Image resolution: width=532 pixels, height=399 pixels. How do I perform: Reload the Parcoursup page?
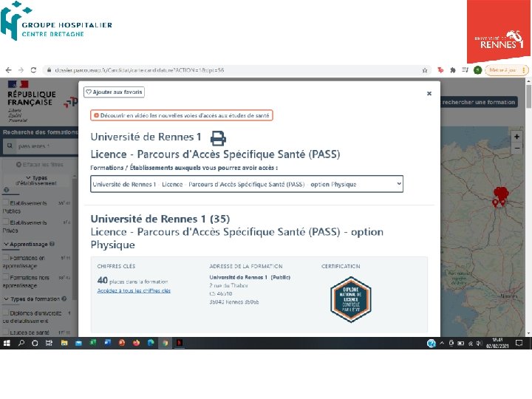33,70
